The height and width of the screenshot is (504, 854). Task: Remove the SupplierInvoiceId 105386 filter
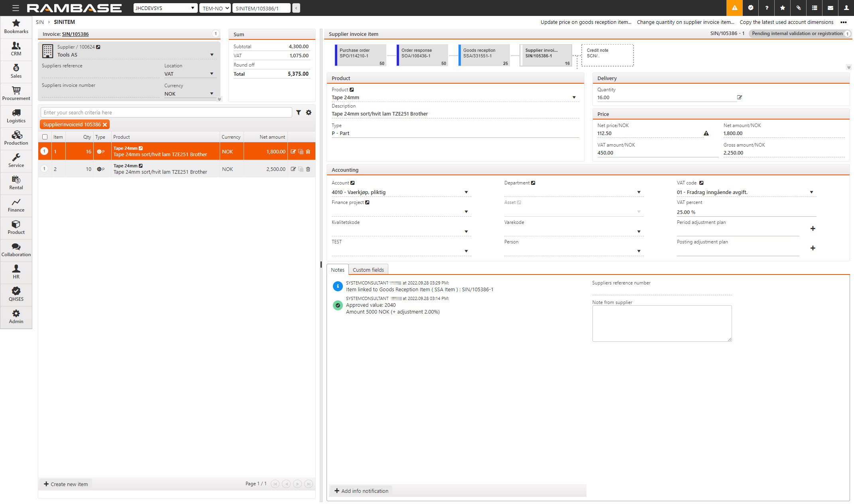pyautogui.click(x=105, y=125)
